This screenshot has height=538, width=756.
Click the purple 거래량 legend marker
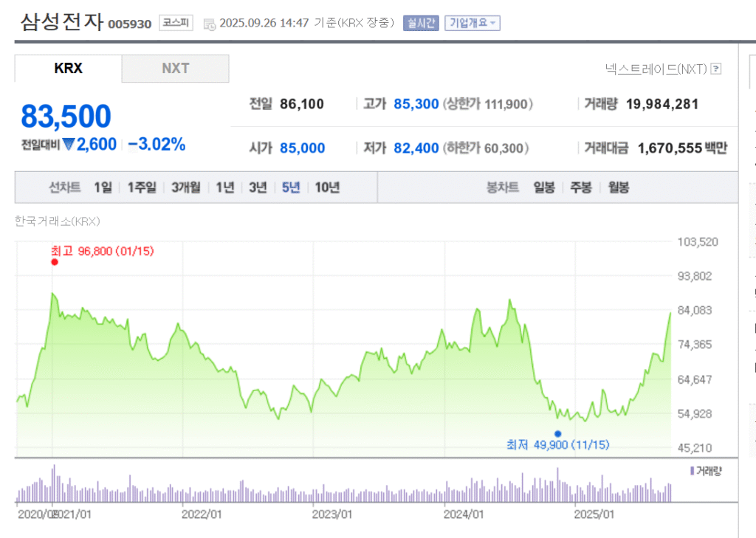[x=692, y=471]
